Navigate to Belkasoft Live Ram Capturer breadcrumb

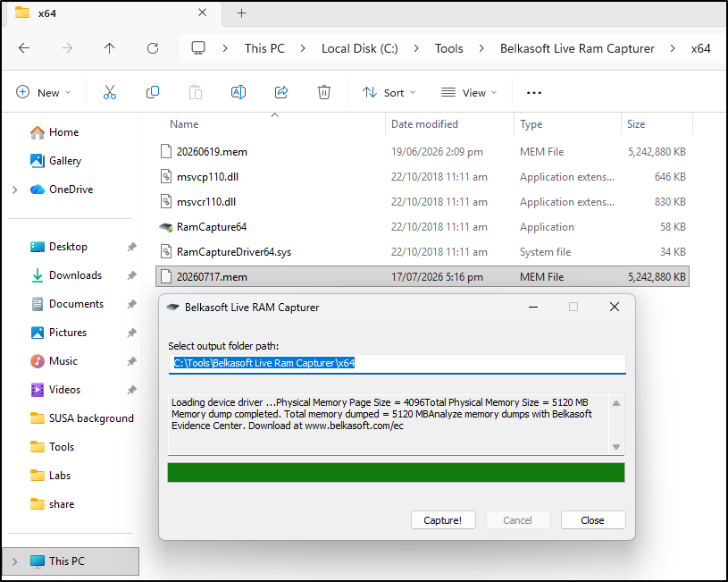tap(577, 48)
